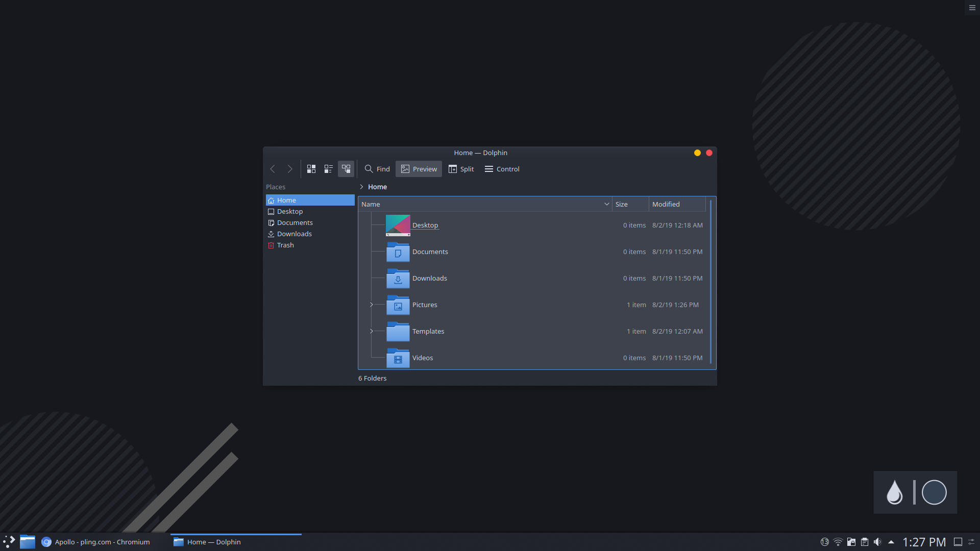Click the file list vertical scrollbar

(x=710, y=282)
